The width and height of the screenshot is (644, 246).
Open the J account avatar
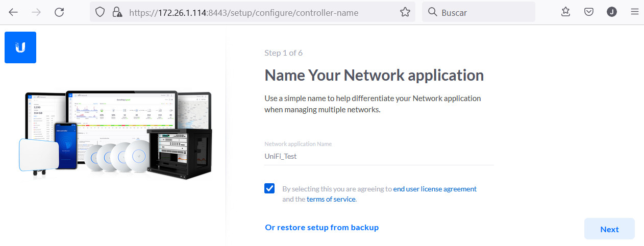612,12
